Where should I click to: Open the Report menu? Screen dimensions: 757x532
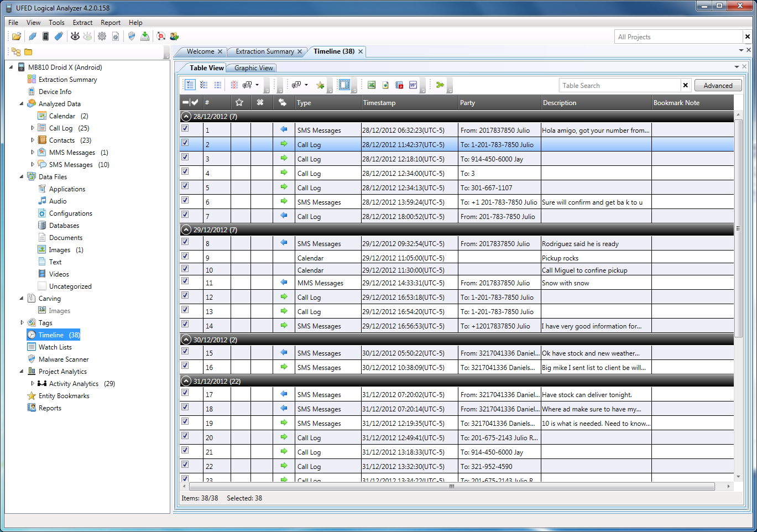[111, 22]
